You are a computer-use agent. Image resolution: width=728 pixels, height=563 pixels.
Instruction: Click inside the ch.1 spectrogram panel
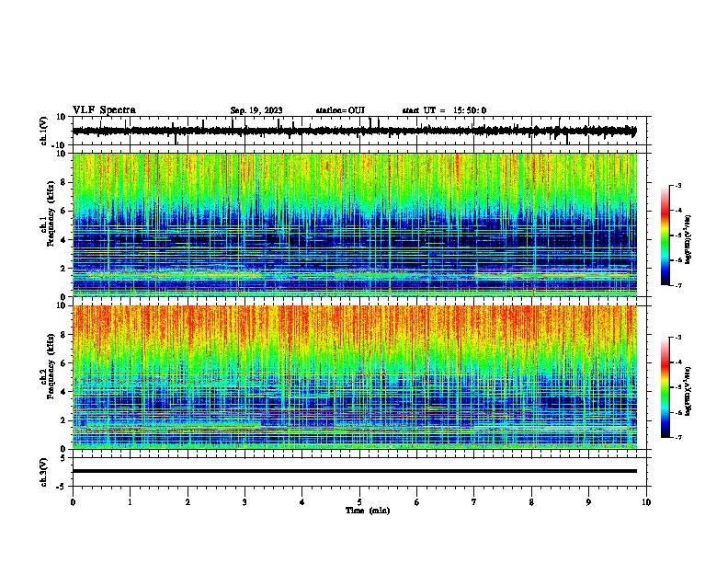pyautogui.click(x=355, y=224)
